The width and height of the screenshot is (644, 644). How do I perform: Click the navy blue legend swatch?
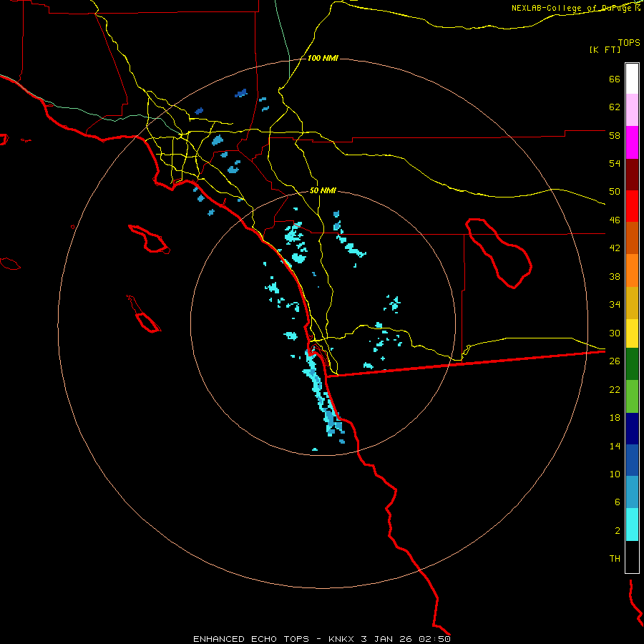click(632, 429)
